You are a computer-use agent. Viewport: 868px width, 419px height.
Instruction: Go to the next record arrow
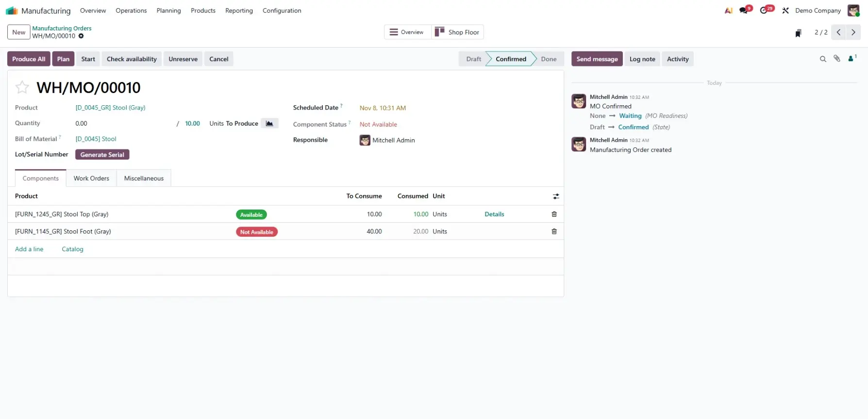(x=853, y=32)
